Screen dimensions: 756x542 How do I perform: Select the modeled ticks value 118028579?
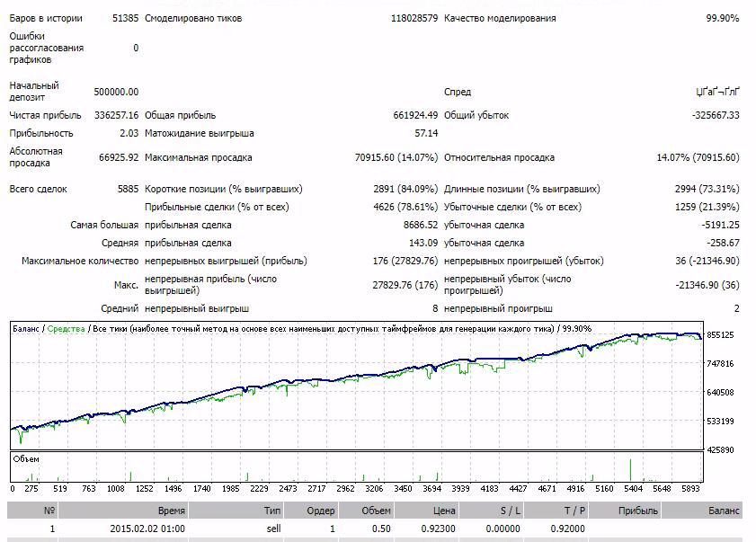pos(414,18)
